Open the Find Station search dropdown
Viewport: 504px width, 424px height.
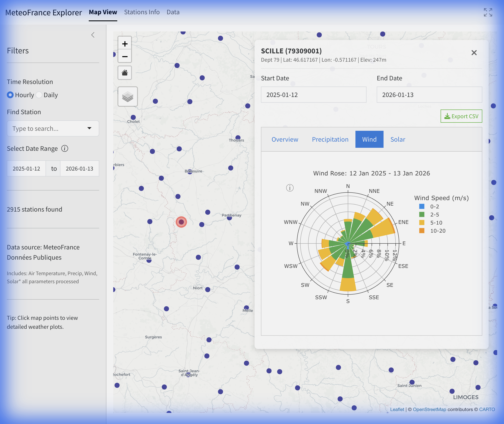53,129
